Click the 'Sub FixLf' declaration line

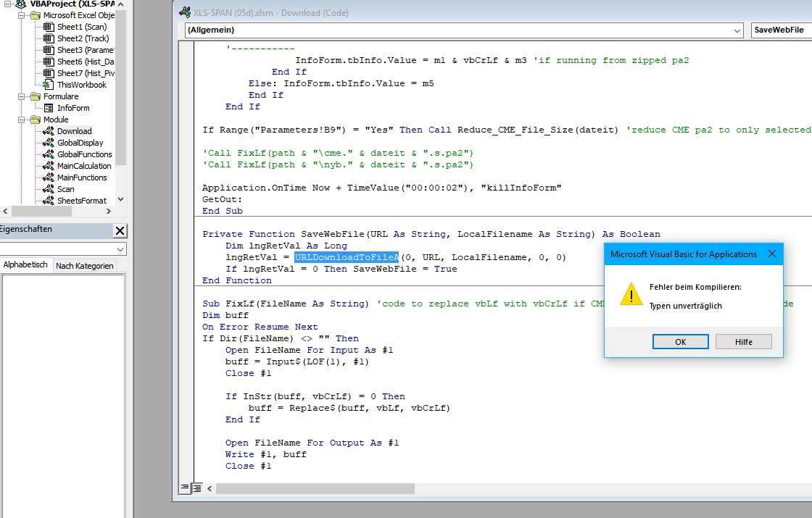pos(286,304)
